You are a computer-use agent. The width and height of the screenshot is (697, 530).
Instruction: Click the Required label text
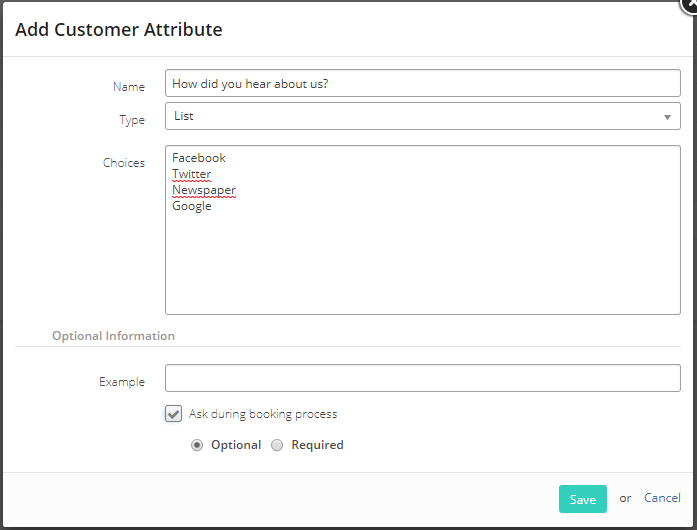[317, 445]
